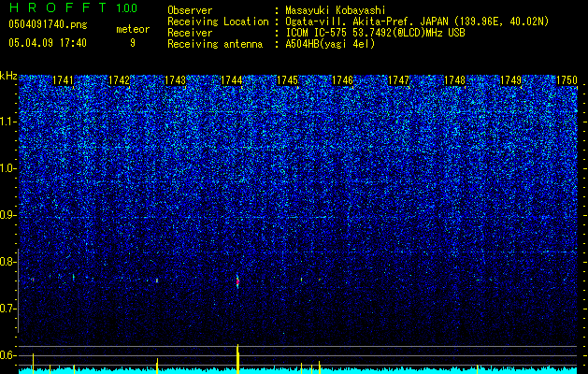Click the 1742 time marker
Viewport: 588px width, 374px height.
point(119,80)
